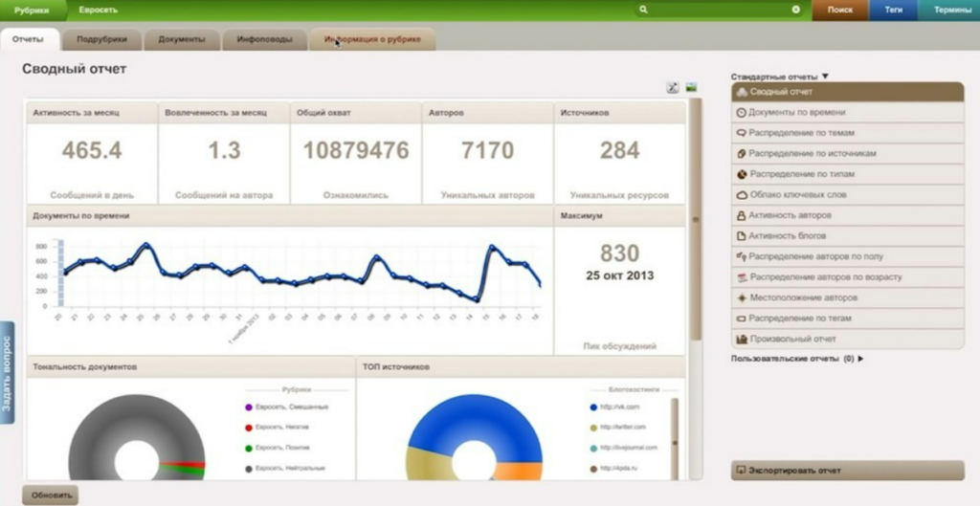
Task: Click the chart tools icon above the report
Action: 673,87
